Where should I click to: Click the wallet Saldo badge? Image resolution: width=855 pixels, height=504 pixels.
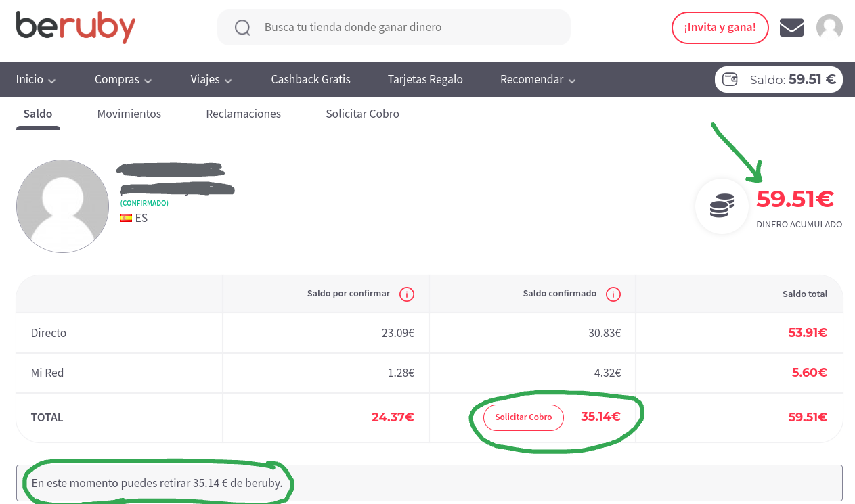point(779,79)
